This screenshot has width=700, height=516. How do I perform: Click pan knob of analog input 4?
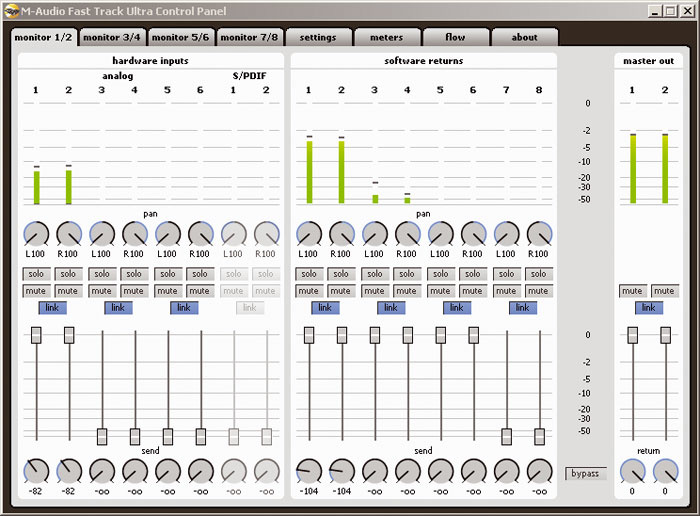coord(135,233)
